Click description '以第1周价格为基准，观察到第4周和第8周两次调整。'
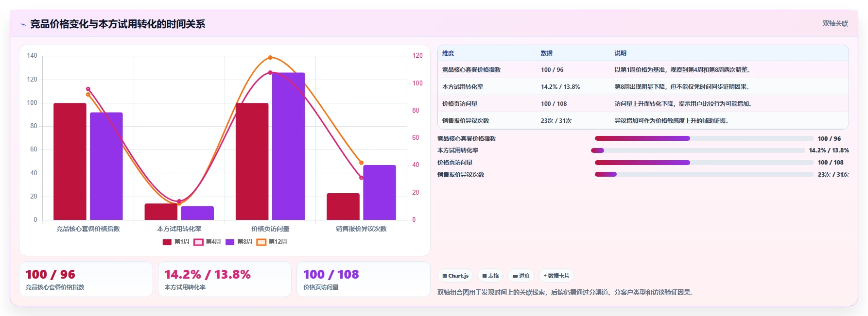The height and width of the screenshot is (316, 868). click(x=684, y=70)
